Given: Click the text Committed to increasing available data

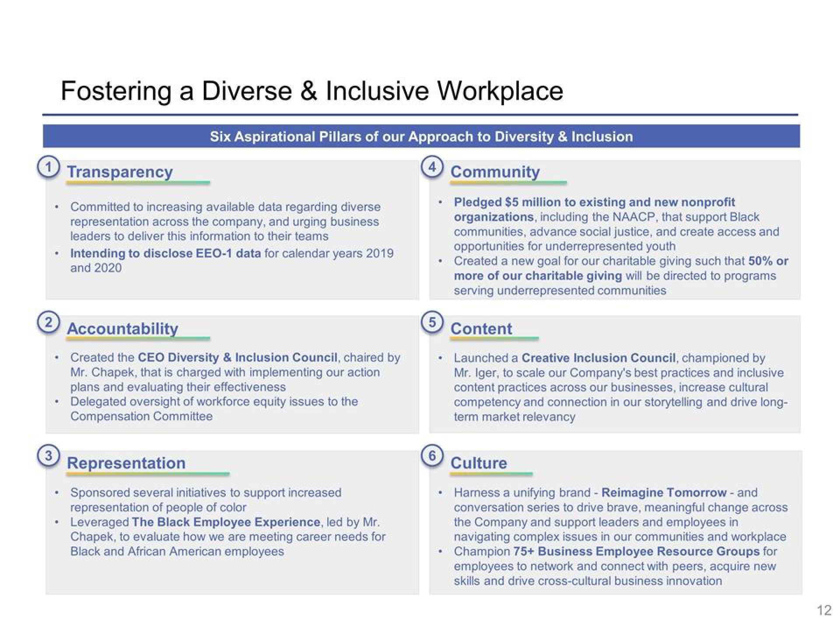Looking at the screenshot, I should (x=176, y=207).
